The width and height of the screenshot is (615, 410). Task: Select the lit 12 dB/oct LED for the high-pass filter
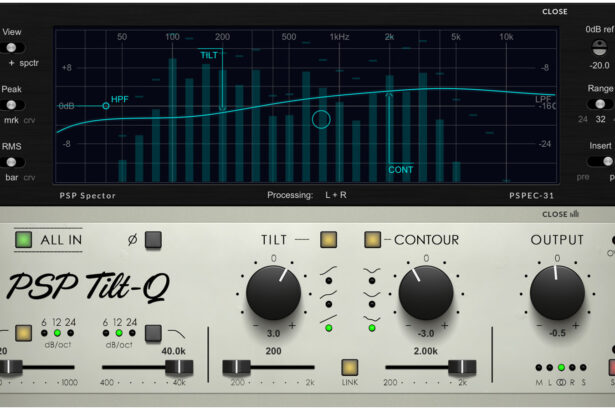tap(57, 333)
